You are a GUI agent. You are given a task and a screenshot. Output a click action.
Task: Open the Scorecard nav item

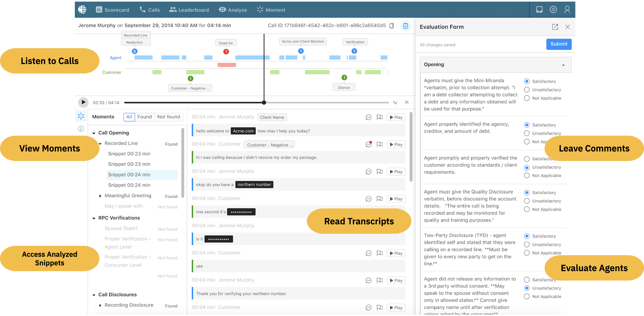coord(112,10)
